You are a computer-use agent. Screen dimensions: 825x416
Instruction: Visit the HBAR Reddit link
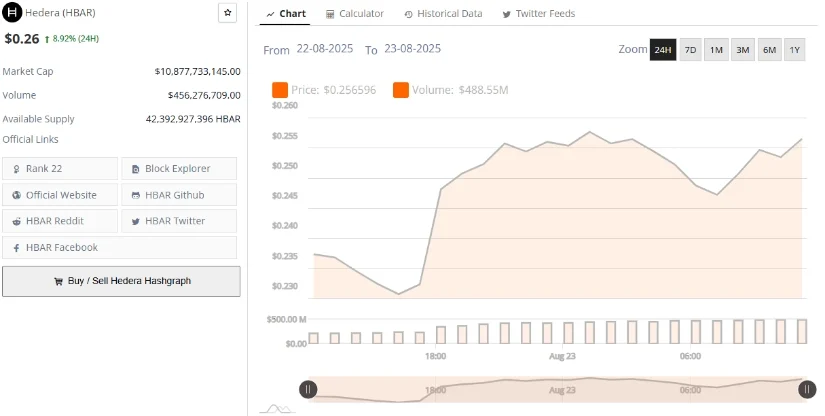[60, 221]
